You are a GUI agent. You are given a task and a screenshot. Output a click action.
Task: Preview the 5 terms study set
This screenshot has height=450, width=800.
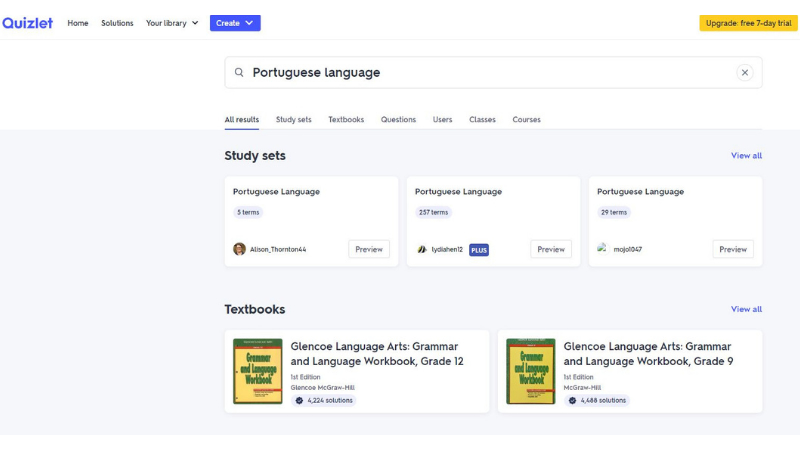pos(369,249)
